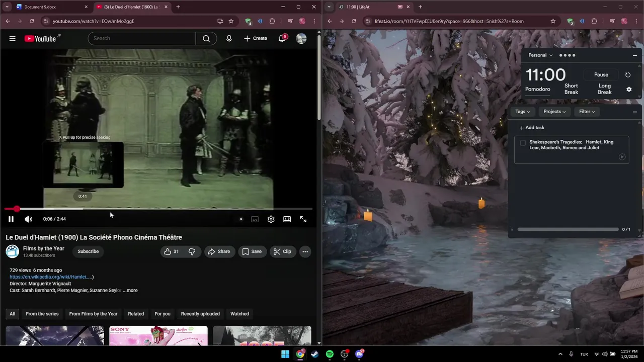Select the 'From the series' chip
This screenshot has width=644, height=362.
tap(42, 314)
